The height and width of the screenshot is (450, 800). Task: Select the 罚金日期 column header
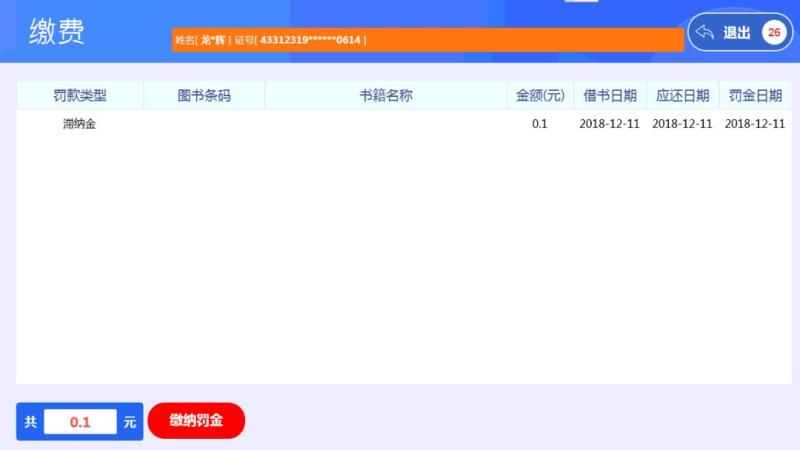755,96
